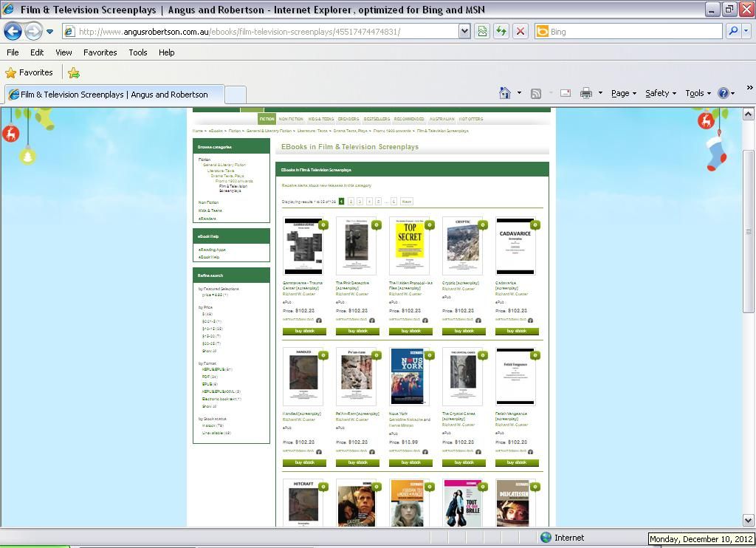
Task: Select the Fiction site navigation tab
Action: point(267,119)
